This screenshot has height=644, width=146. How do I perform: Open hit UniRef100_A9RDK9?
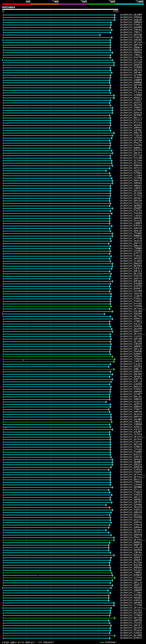131,22
